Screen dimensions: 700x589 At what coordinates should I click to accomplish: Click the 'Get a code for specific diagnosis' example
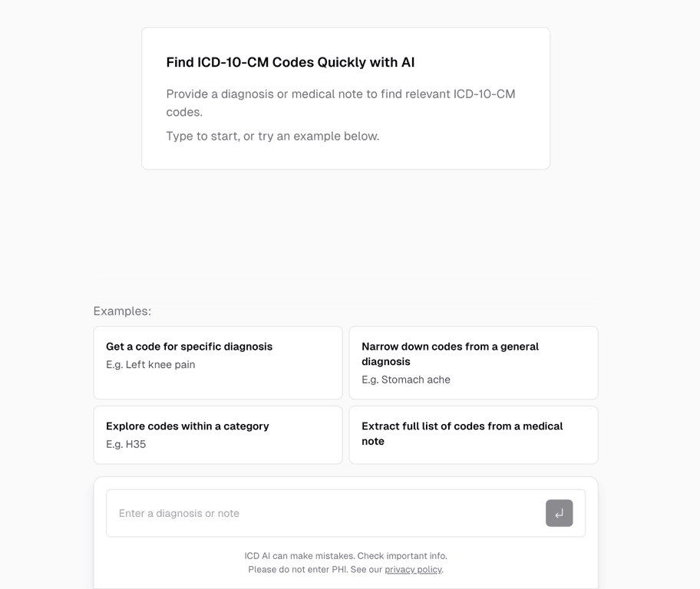(217, 361)
